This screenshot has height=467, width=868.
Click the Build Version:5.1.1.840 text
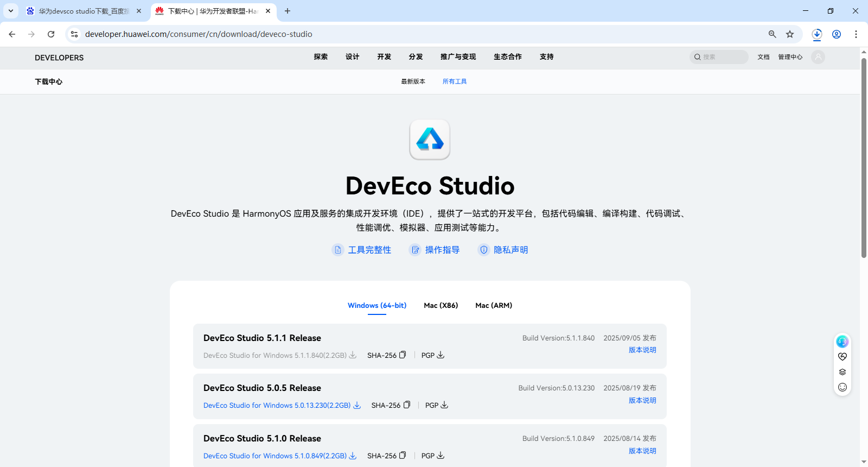coord(558,338)
